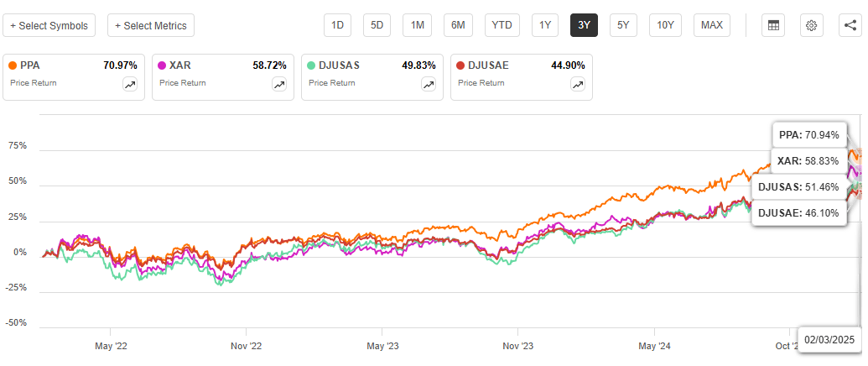Click the 25% y-axis label
The width and height of the screenshot is (868, 366).
pyautogui.click(x=17, y=217)
